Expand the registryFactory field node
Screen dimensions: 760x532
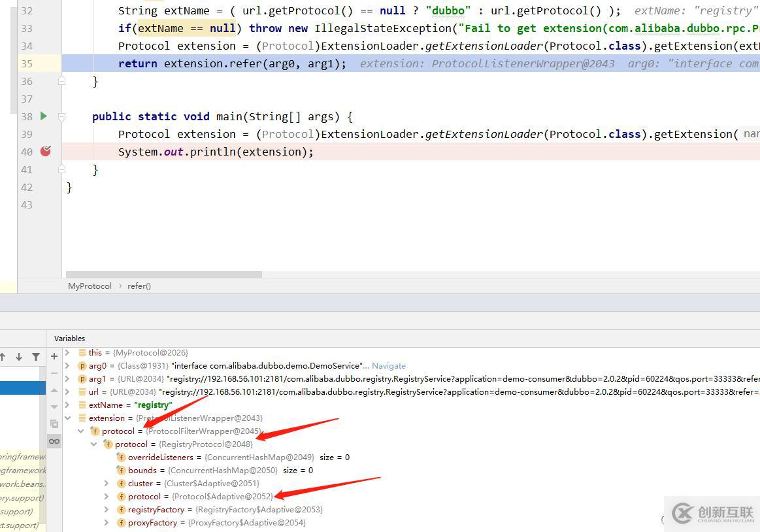pyautogui.click(x=107, y=510)
